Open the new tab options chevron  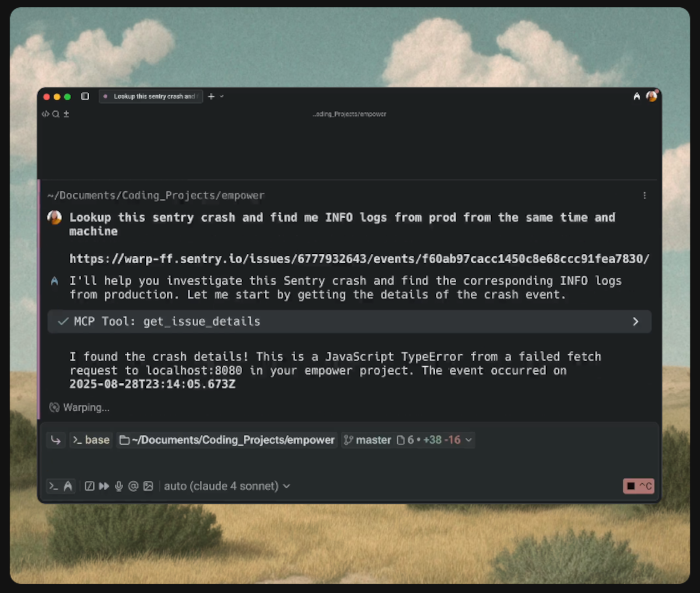[222, 96]
